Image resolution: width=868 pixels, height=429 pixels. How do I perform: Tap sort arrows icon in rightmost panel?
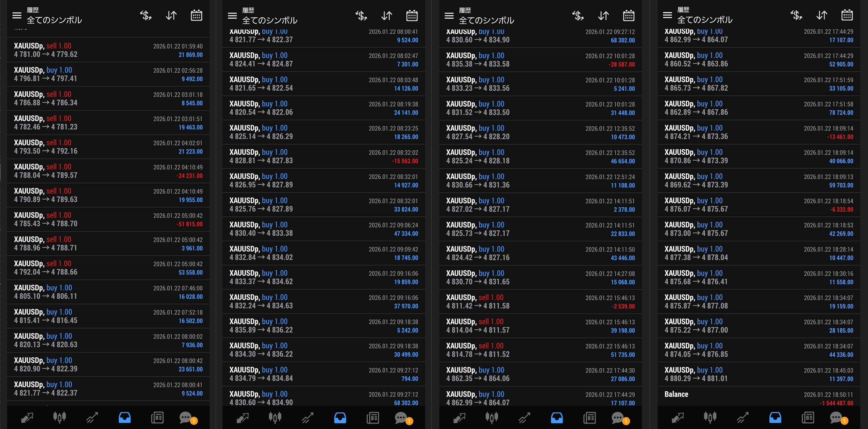[822, 15]
